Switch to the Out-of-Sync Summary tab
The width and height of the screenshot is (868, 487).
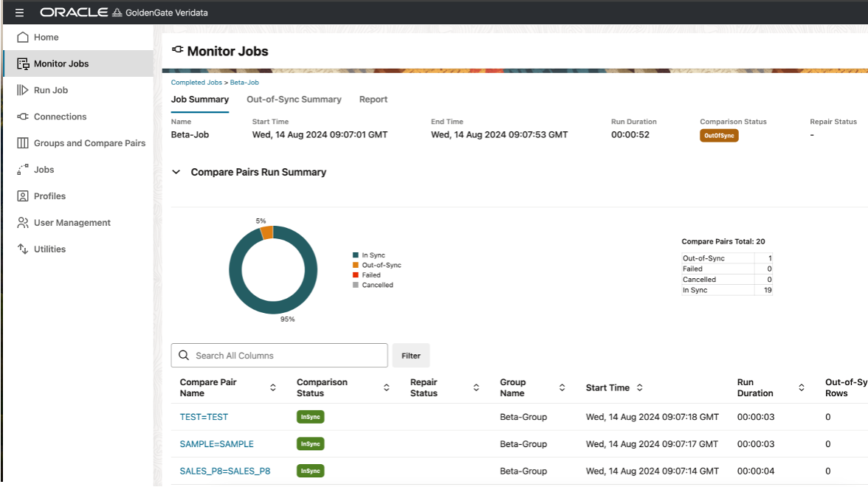click(x=294, y=100)
